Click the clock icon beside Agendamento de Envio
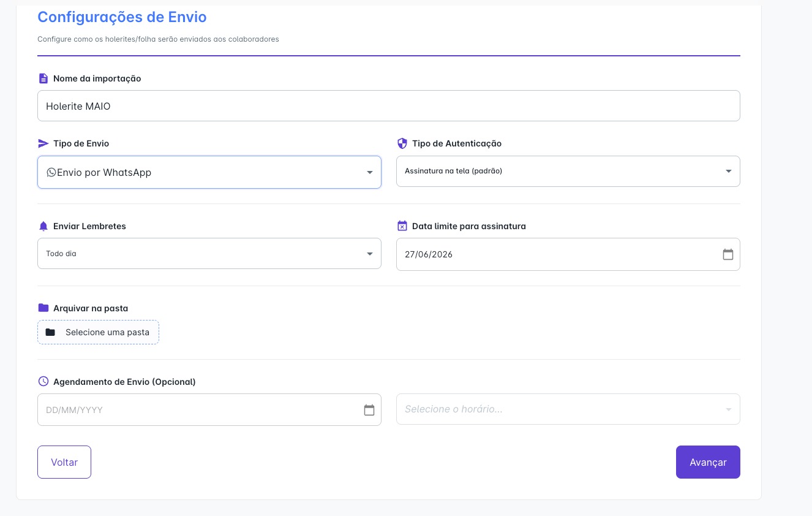812x516 pixels. [43, 381]
